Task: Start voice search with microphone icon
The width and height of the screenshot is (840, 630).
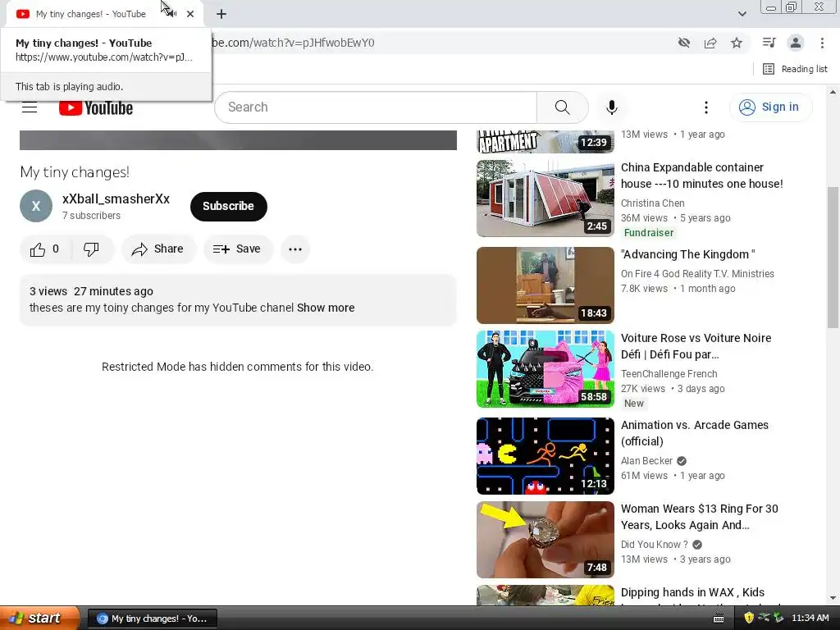Action: [x=611, y=107]
